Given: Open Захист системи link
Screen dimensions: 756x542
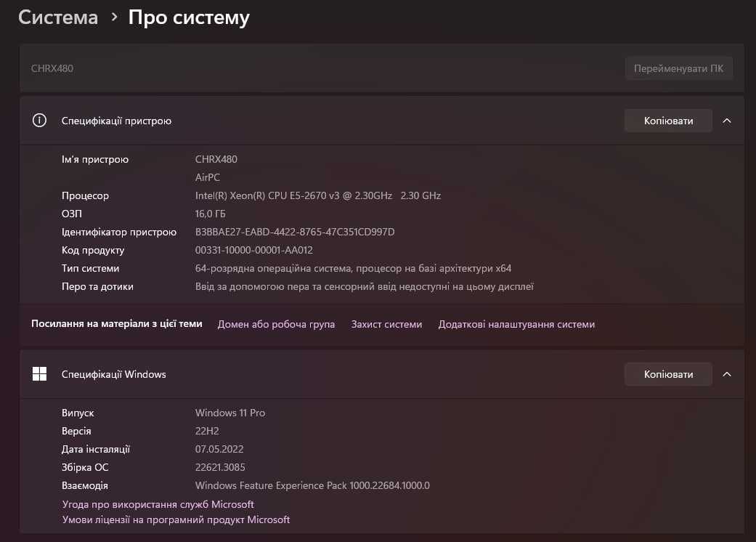Looking at the screenshot, I should pyautogui.click(x=386, y=324).
